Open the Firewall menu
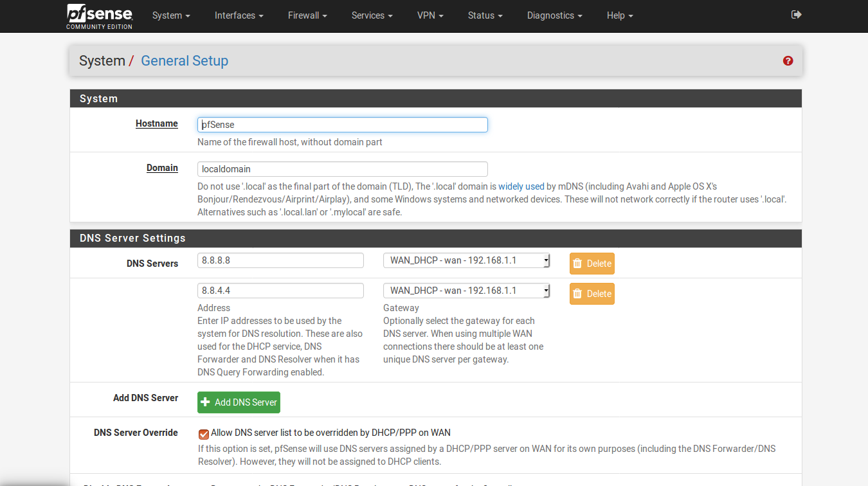This screenshot has width=868, height=486. (307, 15)
